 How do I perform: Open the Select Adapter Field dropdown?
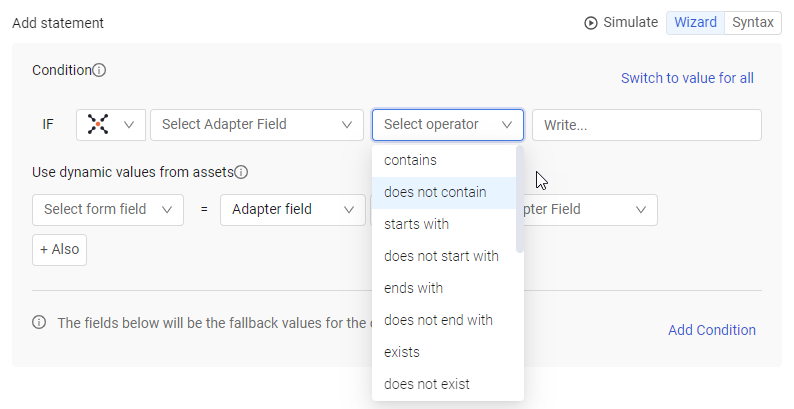[256, 124]
